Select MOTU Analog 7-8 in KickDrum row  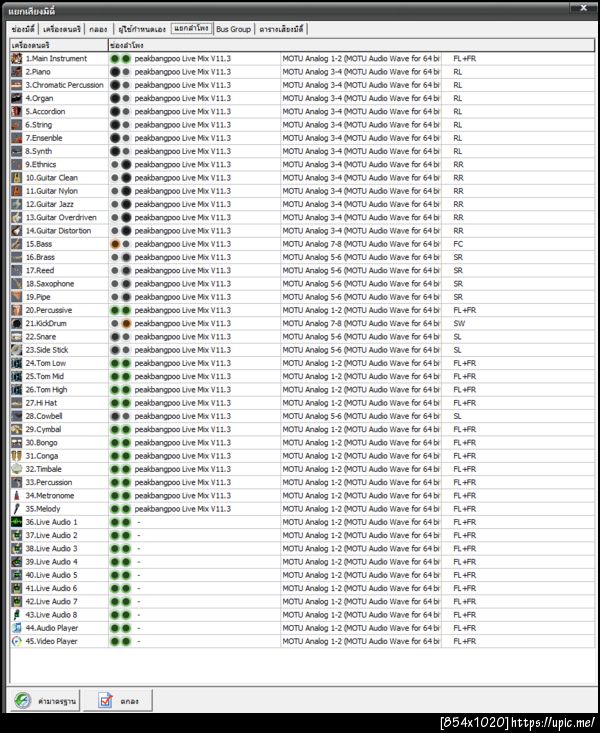[361, 323]
